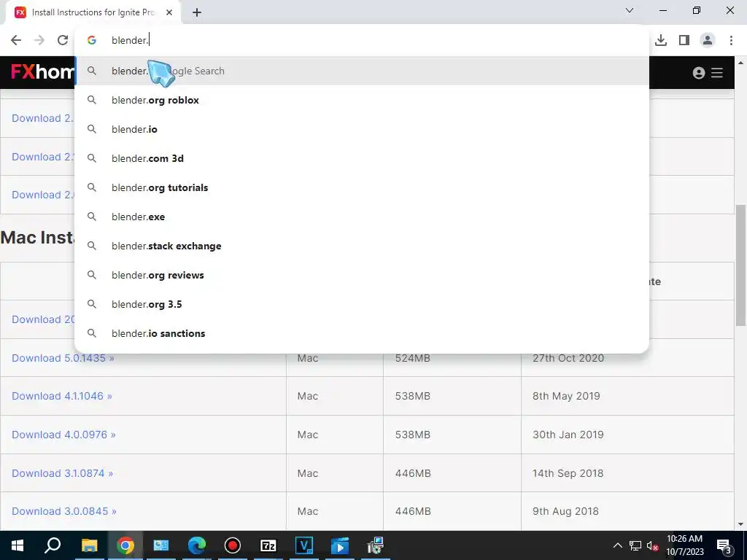Choose suggestion 'blender.org roblox'

point(362,100)
